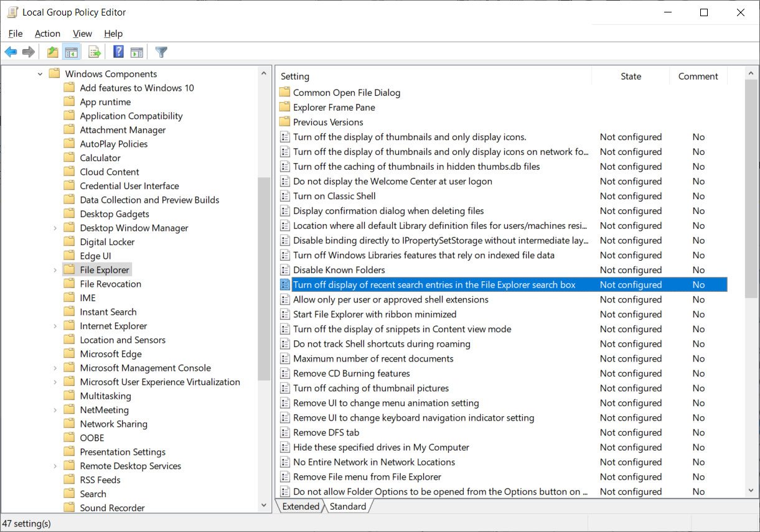The width and height of the screenshot is (760, 532).
Task: Select the Up one level folder icon
Action: tap(52, 52)
